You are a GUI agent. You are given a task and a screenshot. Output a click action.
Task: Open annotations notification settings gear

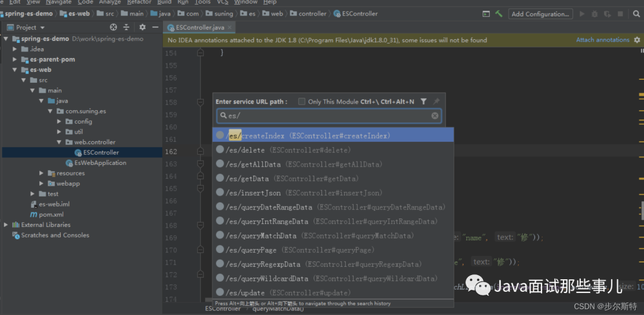coord(636,40)
